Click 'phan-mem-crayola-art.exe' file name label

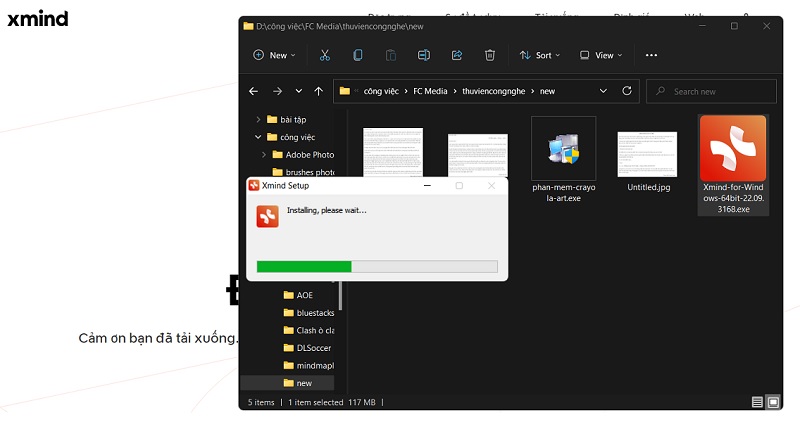[564, 193]
